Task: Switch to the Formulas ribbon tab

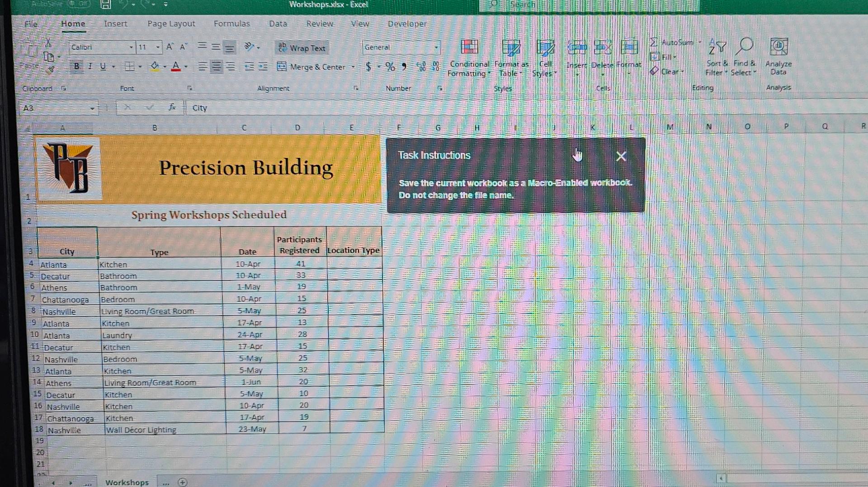Action: (x=231, y=24)
